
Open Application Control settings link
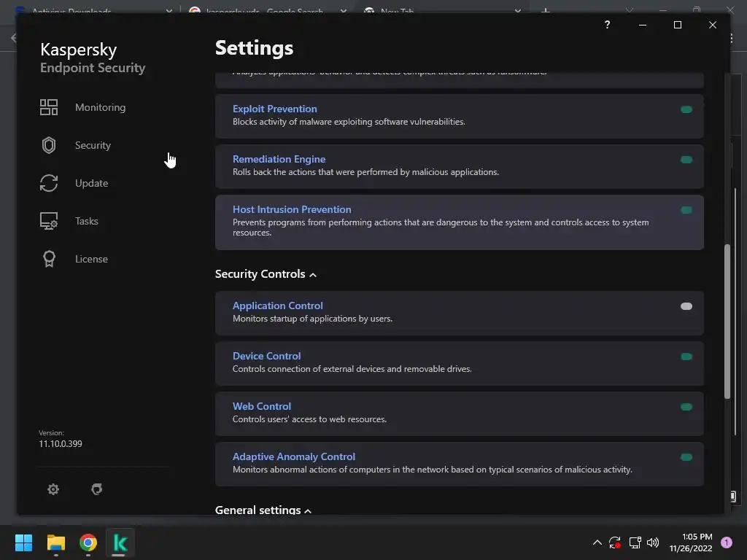pos(278,306)
